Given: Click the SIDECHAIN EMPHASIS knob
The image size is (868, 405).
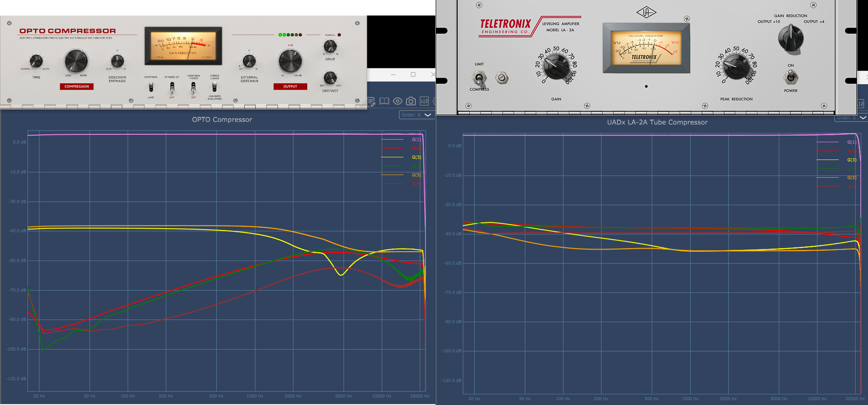Looking at the screenshot, I should pyautogui.click(x=117, y=61).
